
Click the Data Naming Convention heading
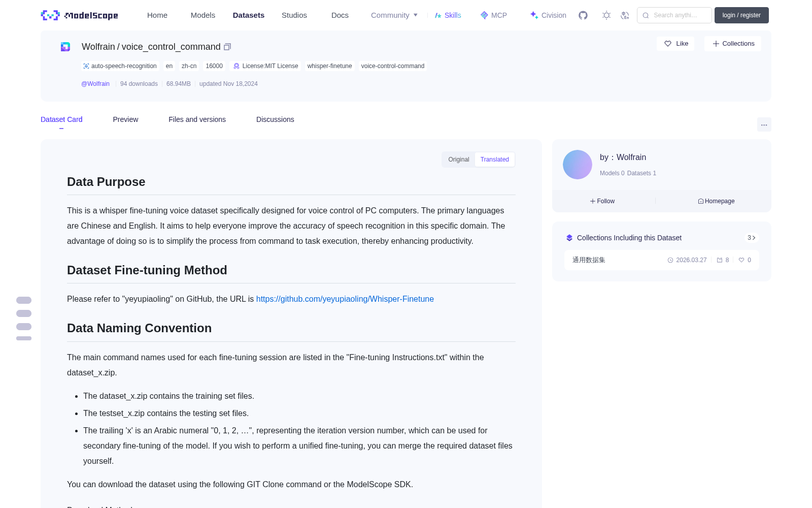140,328
